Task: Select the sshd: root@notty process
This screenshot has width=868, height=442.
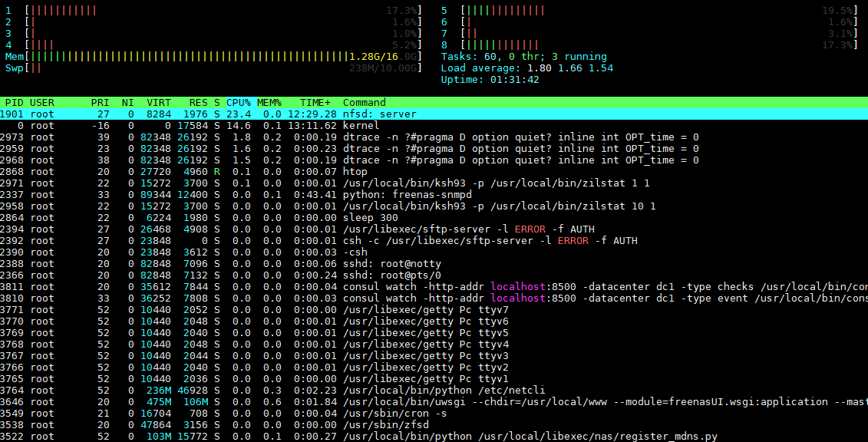Action: 434,264
